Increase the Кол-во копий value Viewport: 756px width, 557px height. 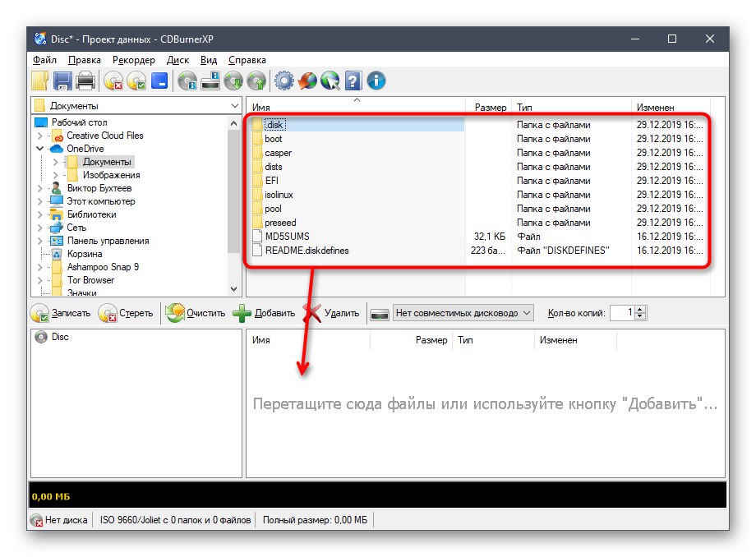point(640,310)
